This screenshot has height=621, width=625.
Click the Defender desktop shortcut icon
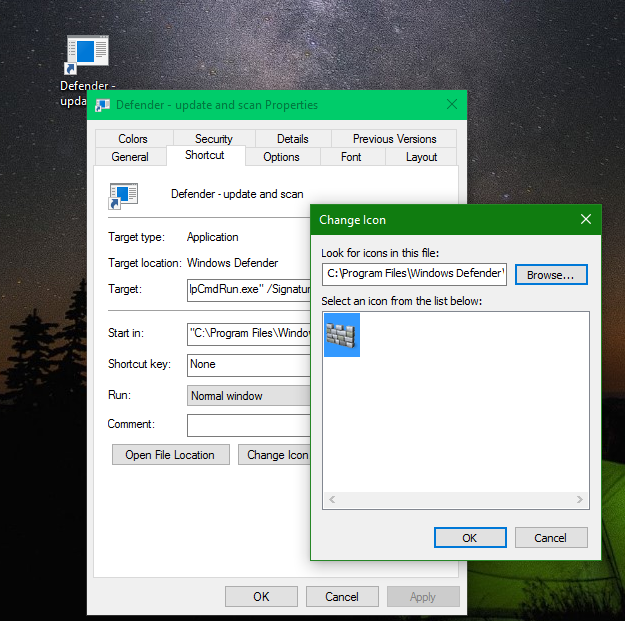coord(87,55)
